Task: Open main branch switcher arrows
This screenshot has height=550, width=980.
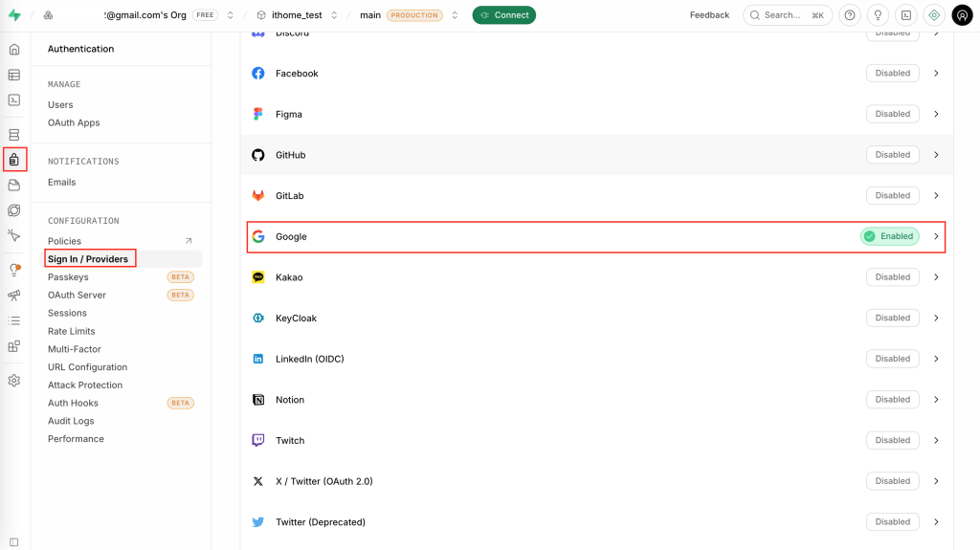Action: pyautogui.click(x=455, y=15)
